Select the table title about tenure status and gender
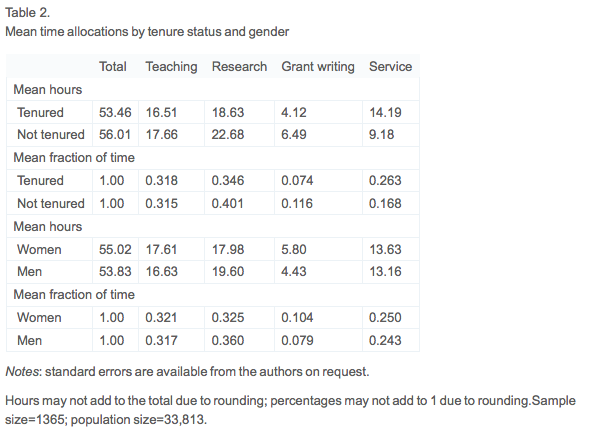Screen dimensions: 612x433 (147, 31)
